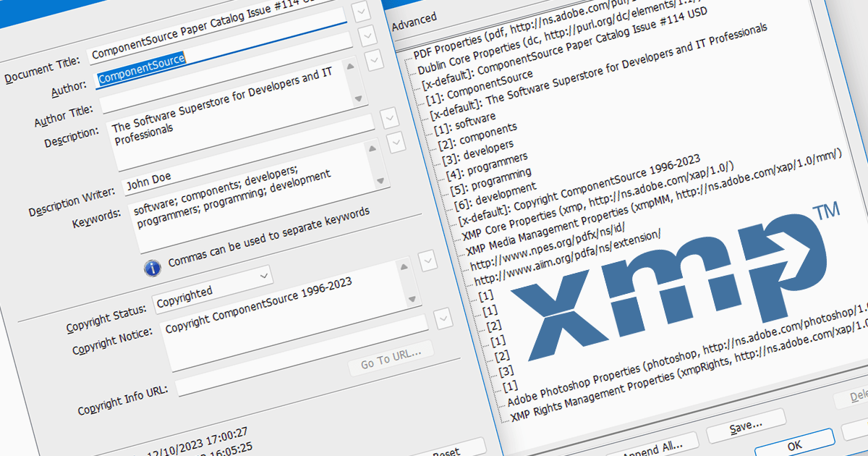This screenshot has width=868, height=456.
Task: Click the blue info icon beside keywords hint
Action: [x=152, y=269]
